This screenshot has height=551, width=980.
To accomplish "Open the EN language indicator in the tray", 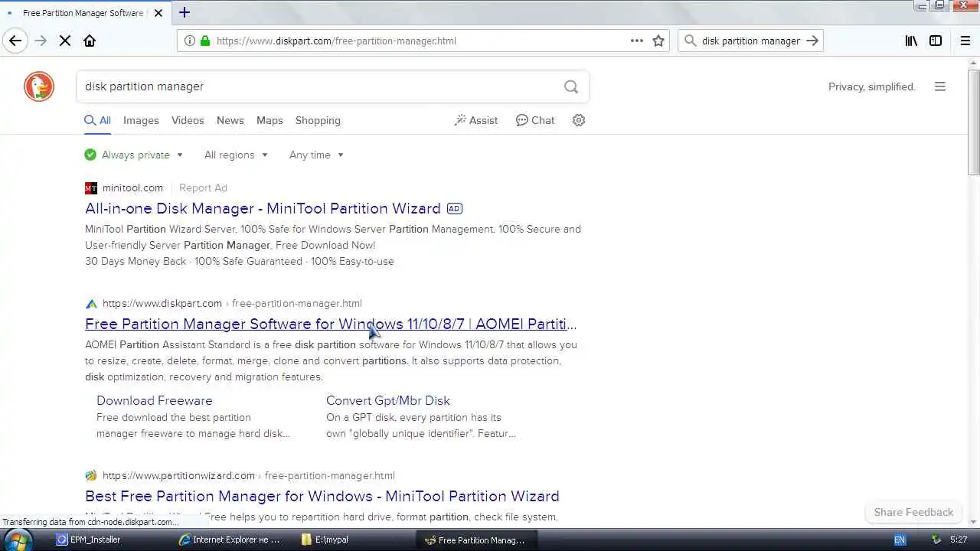I will (x=900, y=540).
